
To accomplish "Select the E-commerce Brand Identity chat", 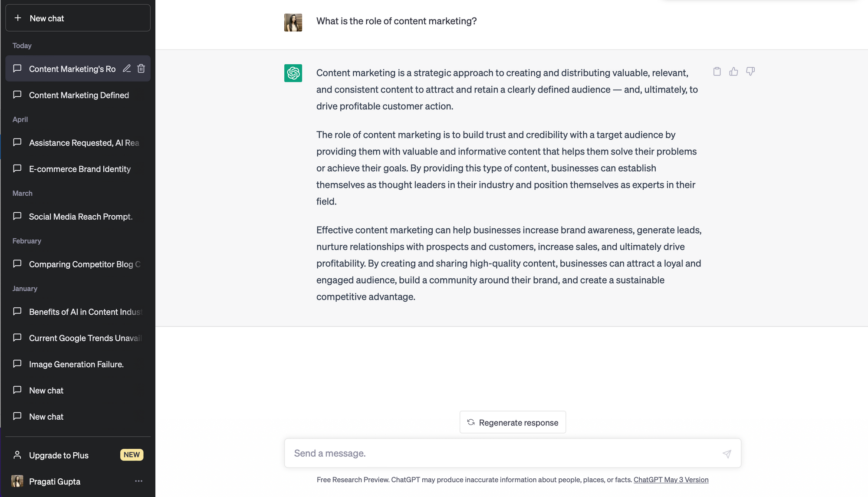I will point(80,169).
